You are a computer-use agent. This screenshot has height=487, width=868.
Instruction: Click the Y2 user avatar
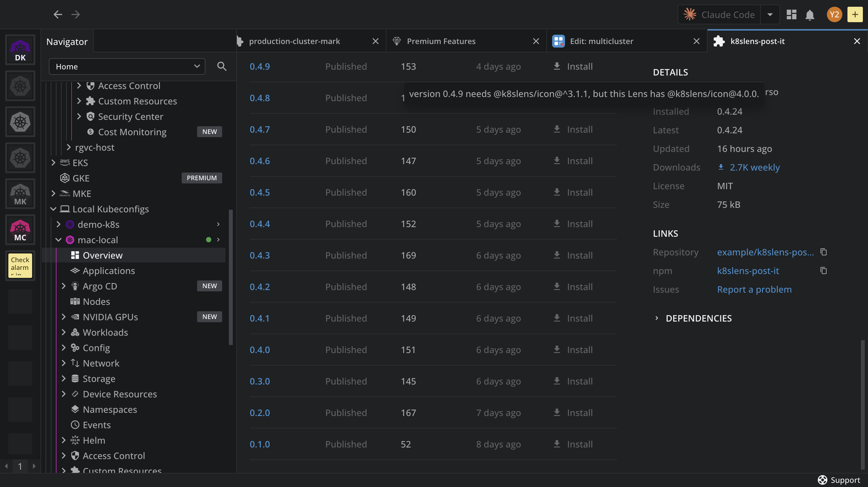tap(834, 14)
